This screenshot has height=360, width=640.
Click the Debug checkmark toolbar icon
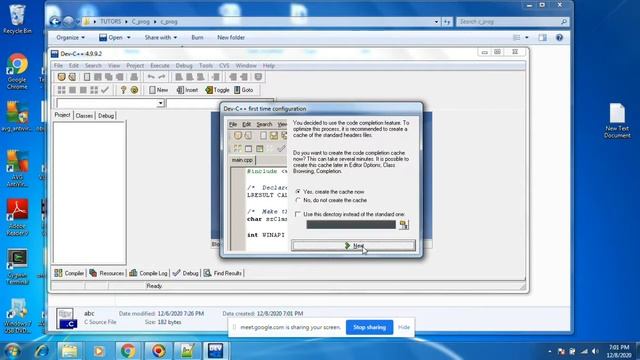coord(105,90)
